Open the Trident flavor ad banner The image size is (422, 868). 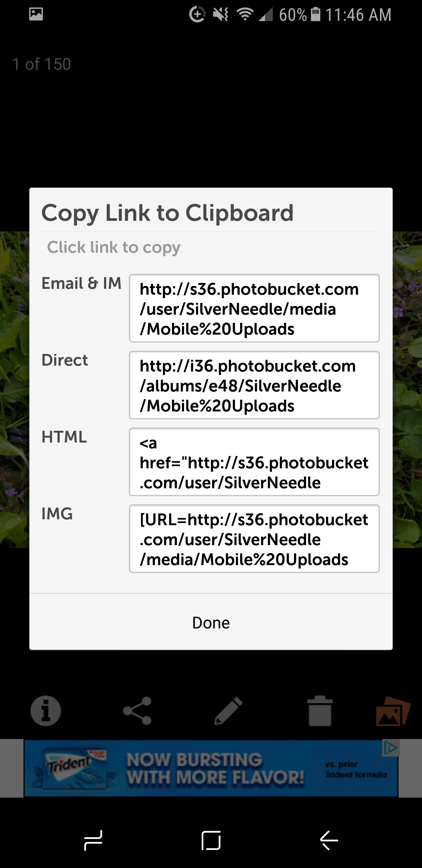211,768
